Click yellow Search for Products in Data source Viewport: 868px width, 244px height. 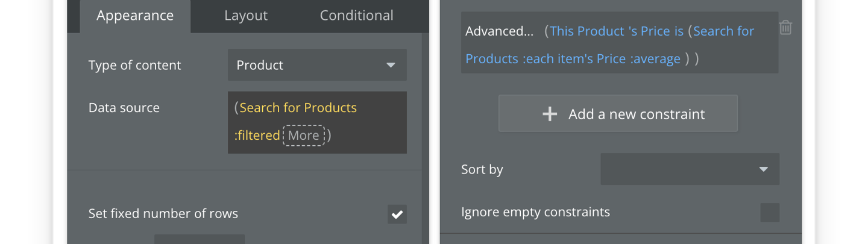point(298,108)
